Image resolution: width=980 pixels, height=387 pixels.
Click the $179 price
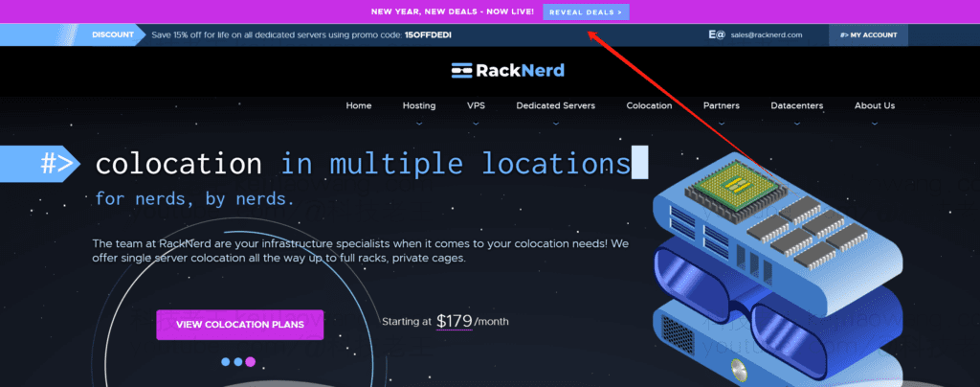(455, 321)
